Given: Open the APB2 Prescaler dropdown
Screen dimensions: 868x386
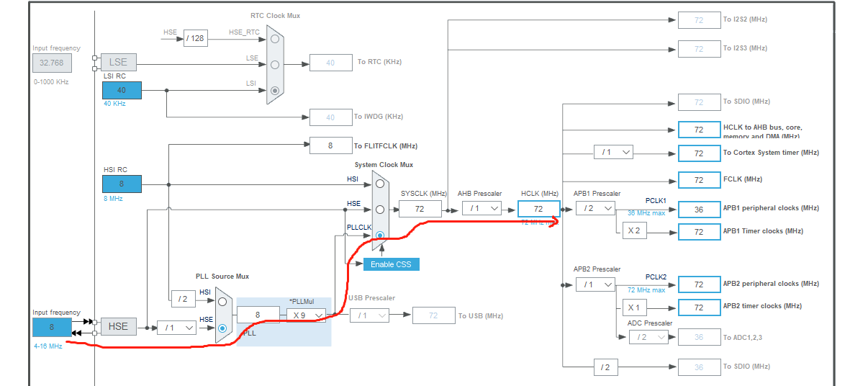Looking at the screenshot, I should pos(596,284).
